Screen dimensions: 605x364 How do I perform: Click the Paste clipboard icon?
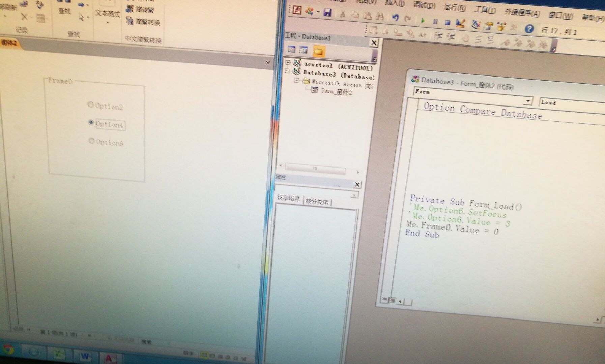tap(368, 16)
